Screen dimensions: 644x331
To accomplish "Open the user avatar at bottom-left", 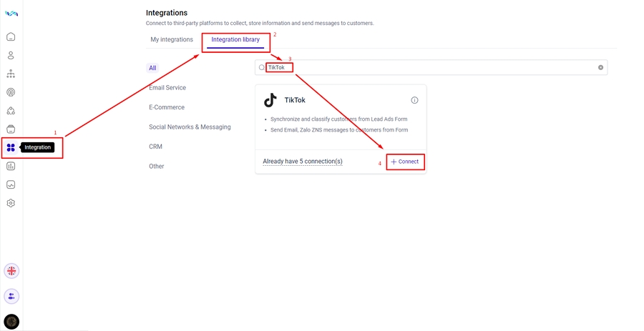I will coord(11,322).
